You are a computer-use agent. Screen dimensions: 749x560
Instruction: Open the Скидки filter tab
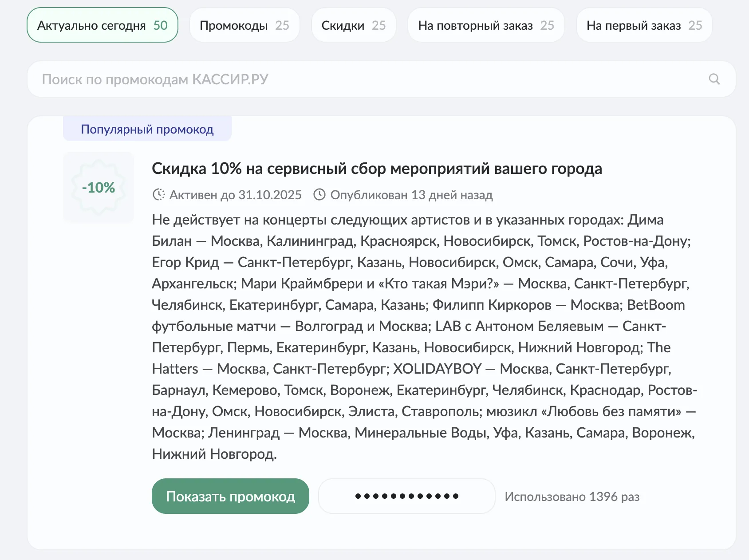click(x=354, y=25)
